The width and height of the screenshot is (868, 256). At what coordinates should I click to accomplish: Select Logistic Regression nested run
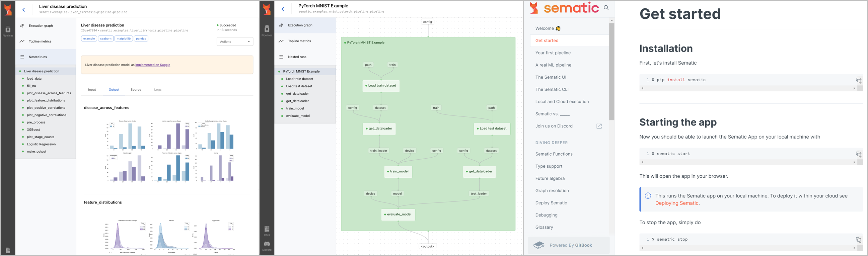tap(46, 144)
